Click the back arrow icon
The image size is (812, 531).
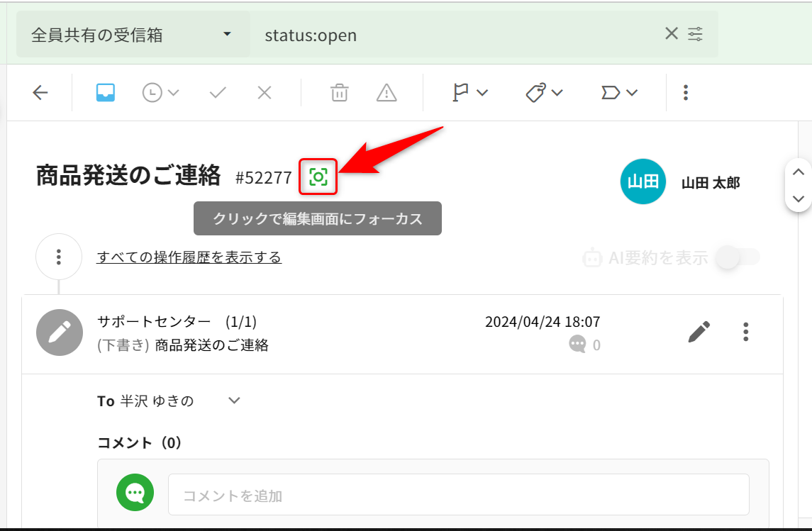[40, 93]
